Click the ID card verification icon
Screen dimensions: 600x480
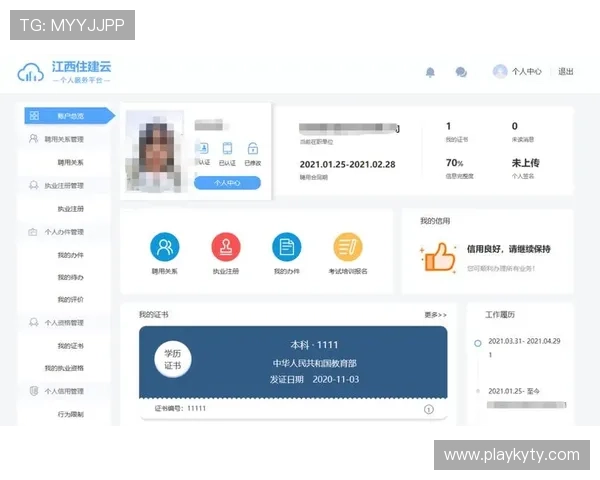pos(203,148)
